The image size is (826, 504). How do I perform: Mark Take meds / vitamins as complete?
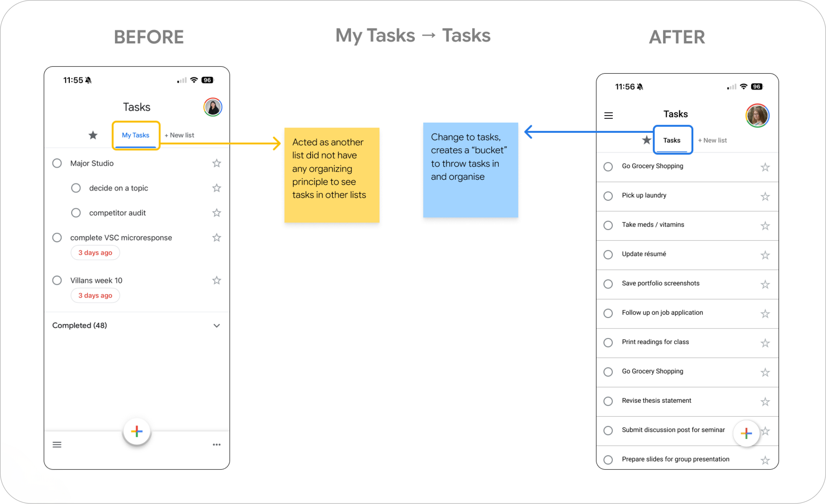[x=608, y=225]
